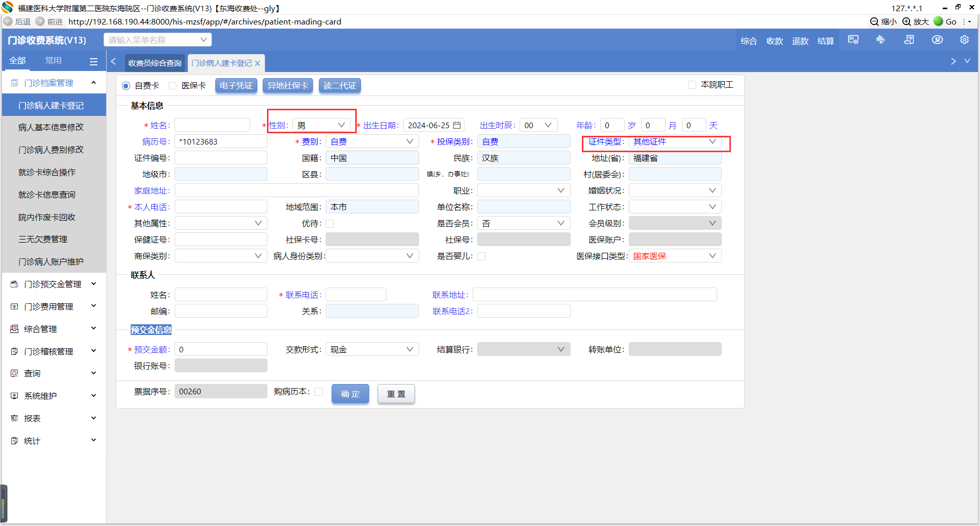Click the zoom in magnifier (放大)

click(x=906, y=21)
